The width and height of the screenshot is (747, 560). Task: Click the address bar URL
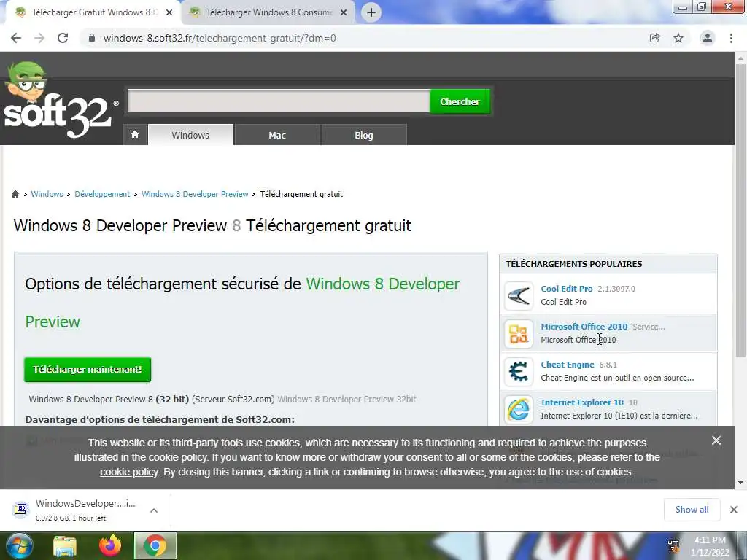[220, 38]
